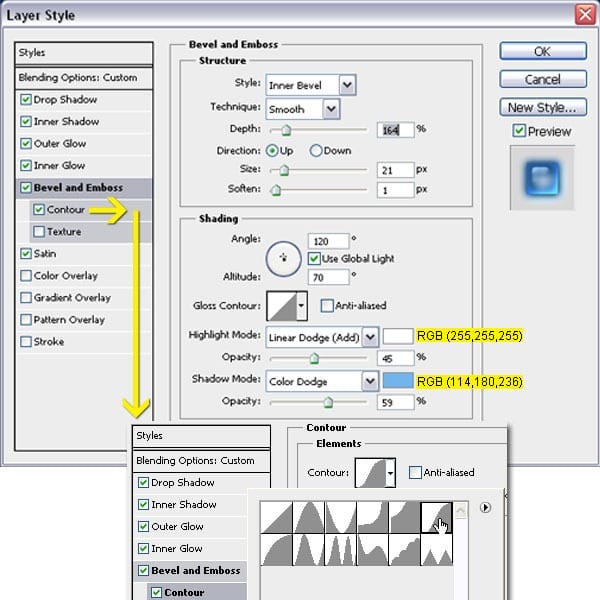Pick the Rounded Steps contour preset thumbnail

pos(404,550)
